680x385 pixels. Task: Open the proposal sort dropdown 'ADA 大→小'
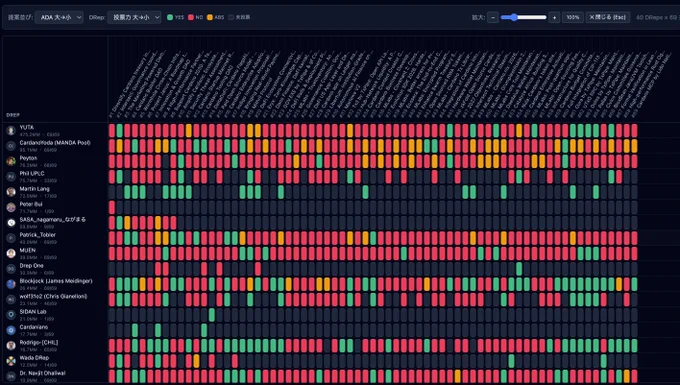click(x=59, y=17)
